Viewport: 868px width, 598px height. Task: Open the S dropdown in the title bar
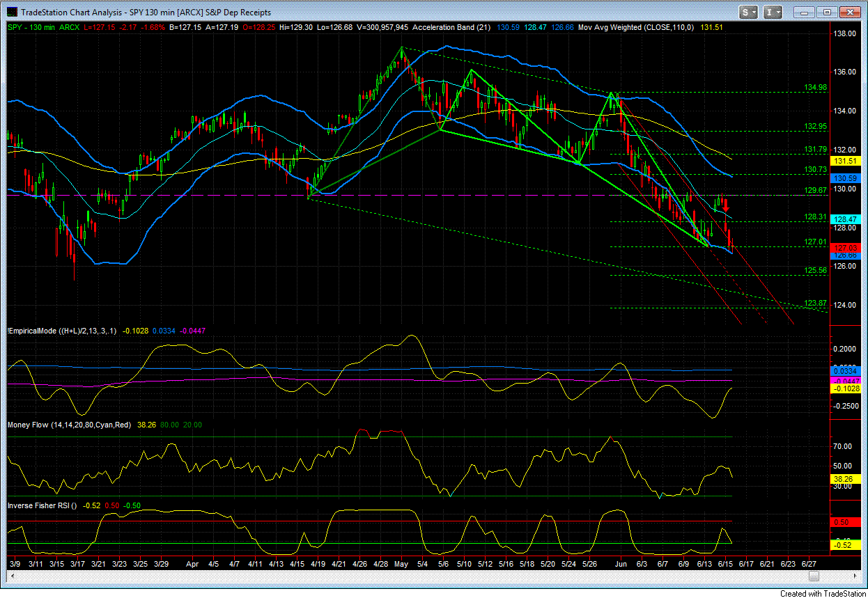click(749, 12)
